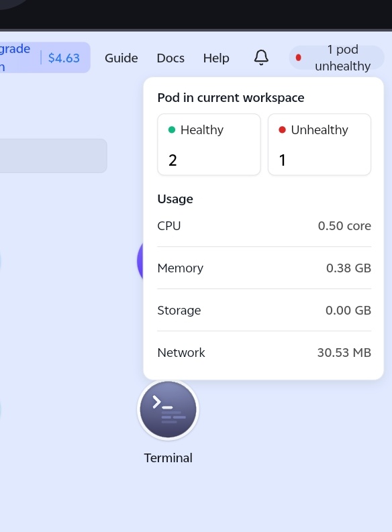This screenshot has height=532, width=392.
Task: Click the $4.63 balance amount
Action: tap(64, 58)
